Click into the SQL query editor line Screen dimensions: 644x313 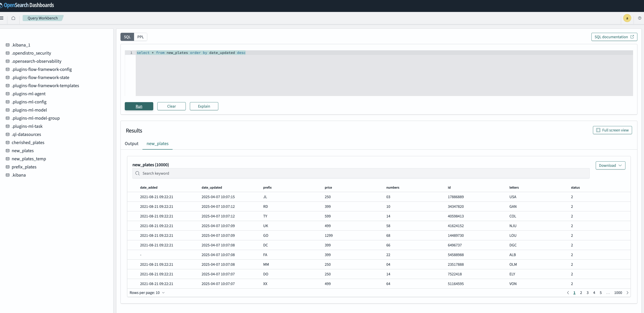[384, 53]
